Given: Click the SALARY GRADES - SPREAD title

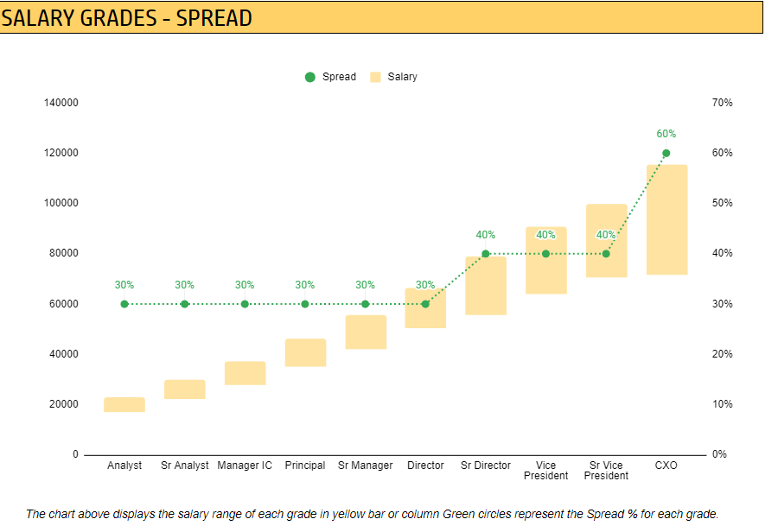Looking at the screenshot, I should pos(126,18).
